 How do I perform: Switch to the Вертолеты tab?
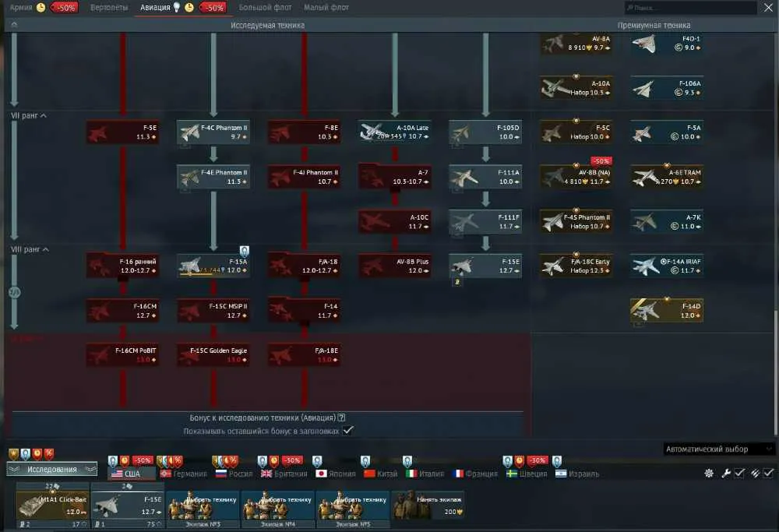pos(109,8)
